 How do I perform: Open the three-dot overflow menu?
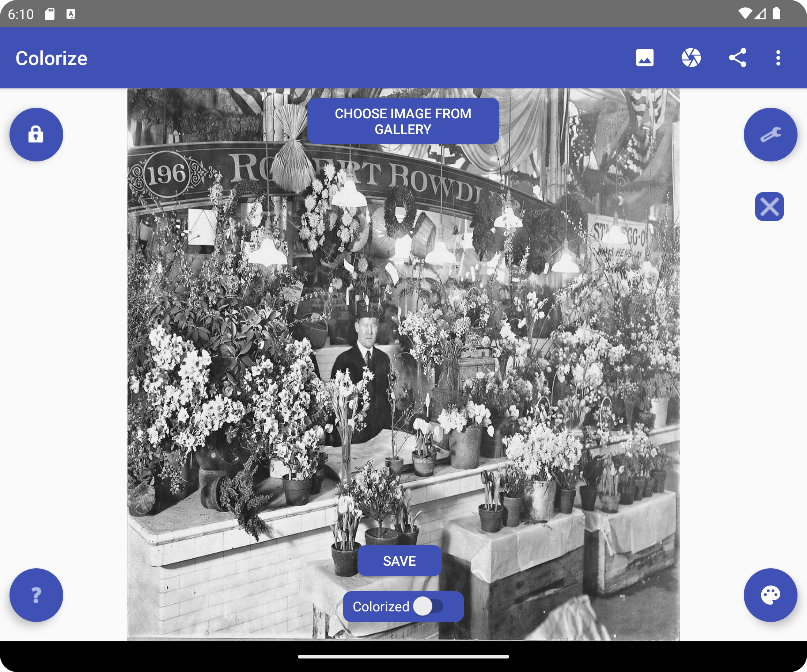coord(778,58)
